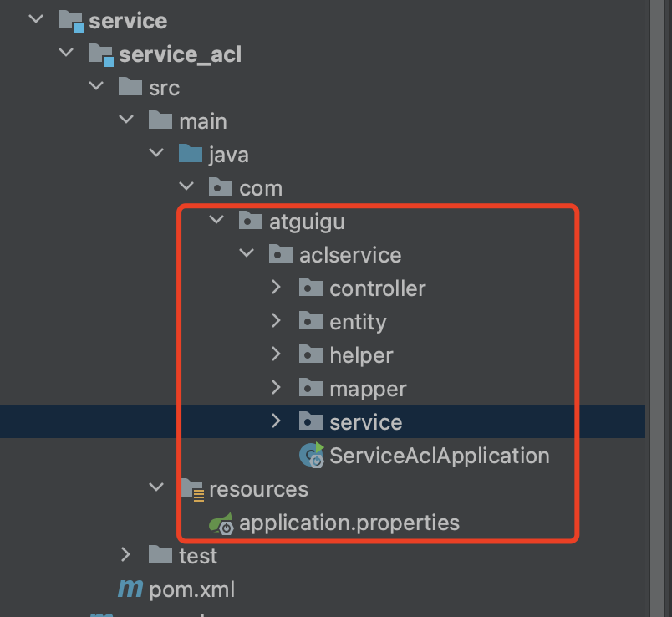Click the service_acl module folder icon
Screen dimensions: 672x617
pyautogui.click(x=100, y=55)
